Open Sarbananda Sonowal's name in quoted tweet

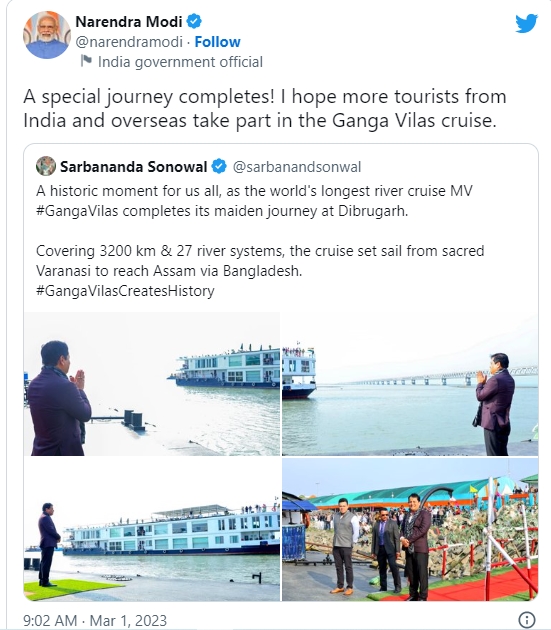point(133,166)
